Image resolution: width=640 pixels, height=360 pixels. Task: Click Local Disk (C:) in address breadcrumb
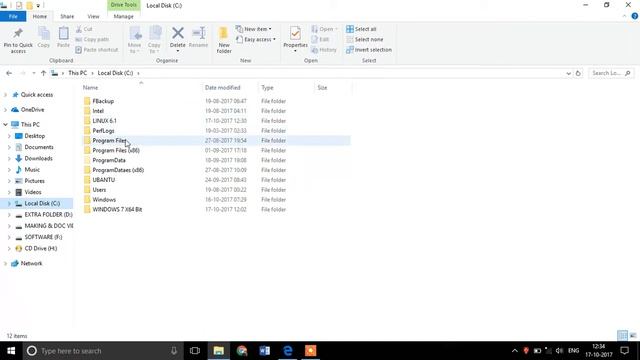[116, 73]
